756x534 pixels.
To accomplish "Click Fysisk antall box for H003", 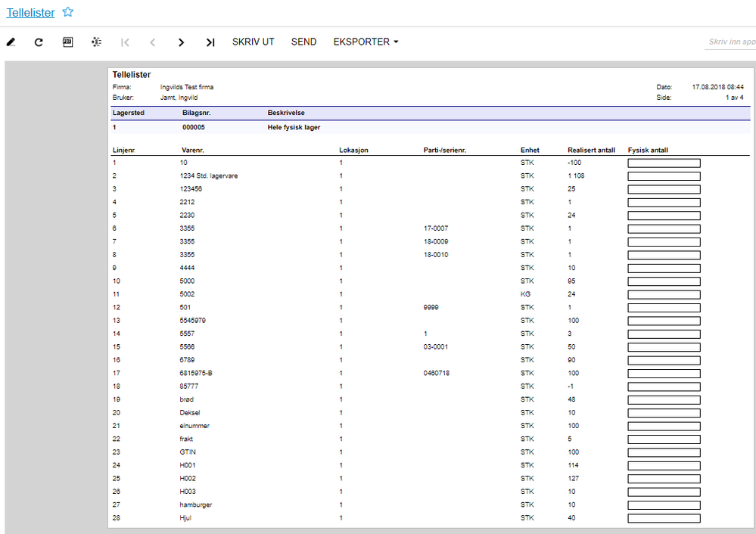I will point(664,492).
